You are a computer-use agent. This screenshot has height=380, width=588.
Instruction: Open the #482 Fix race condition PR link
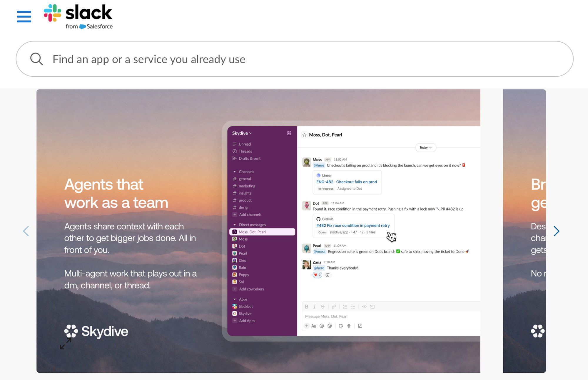coord(353,226)
